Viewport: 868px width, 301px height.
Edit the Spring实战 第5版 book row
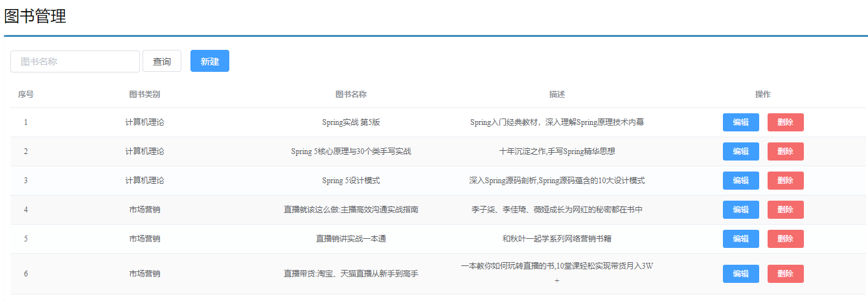740,122
